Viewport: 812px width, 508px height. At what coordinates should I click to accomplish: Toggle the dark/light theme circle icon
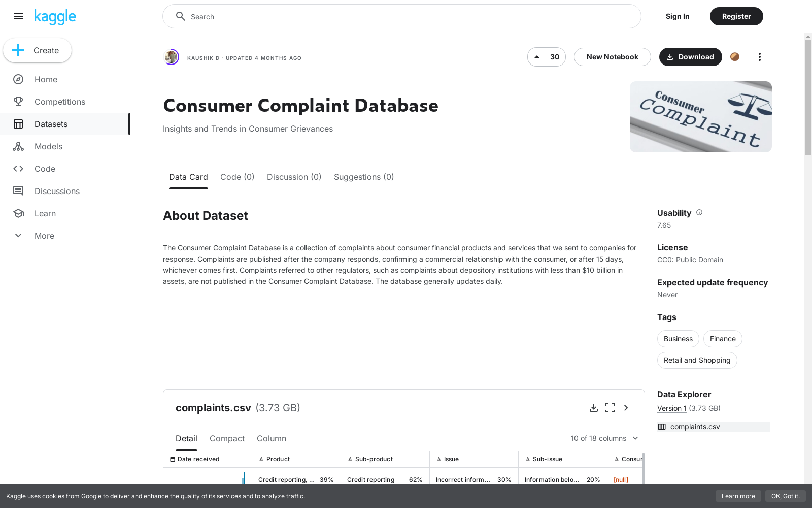pos(735,57)
